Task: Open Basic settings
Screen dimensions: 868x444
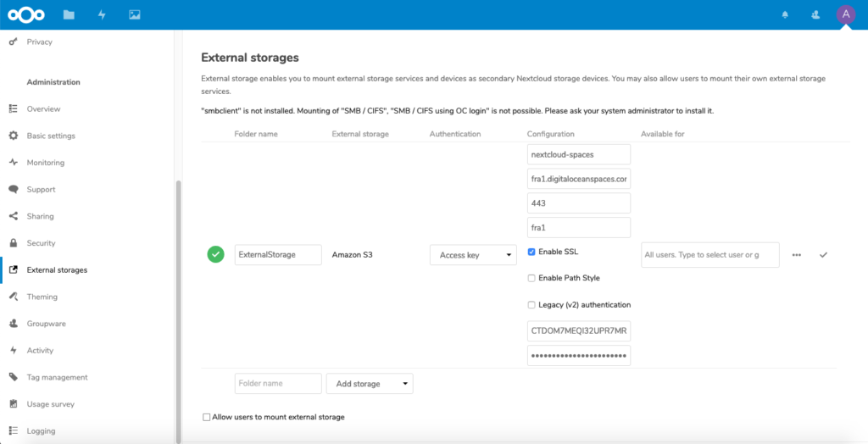Action: 51,136
